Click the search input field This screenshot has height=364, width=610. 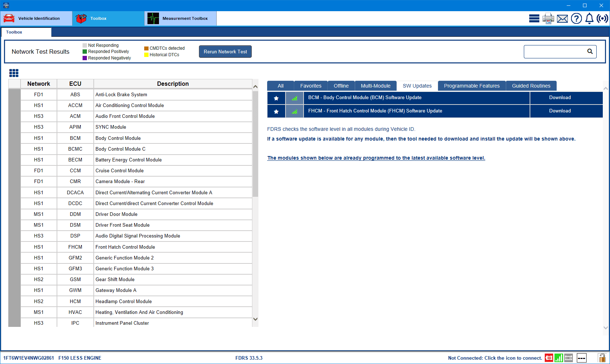point(554,52)
